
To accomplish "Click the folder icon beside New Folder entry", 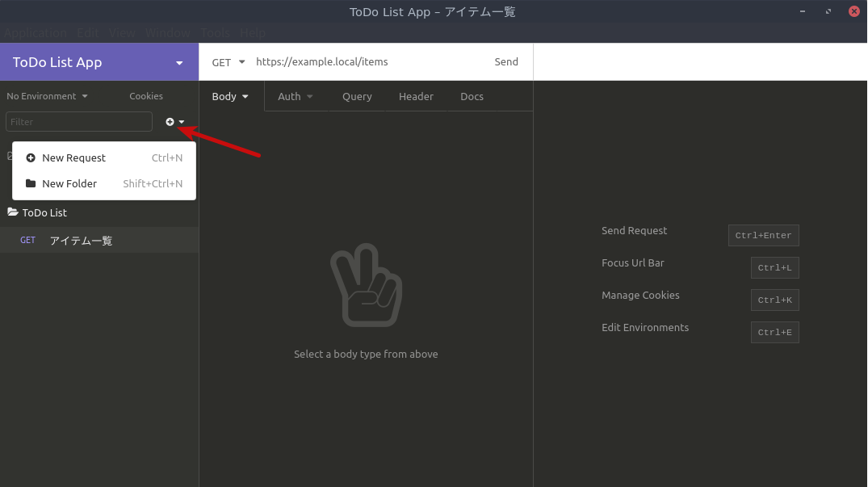I will coord(31,183).
